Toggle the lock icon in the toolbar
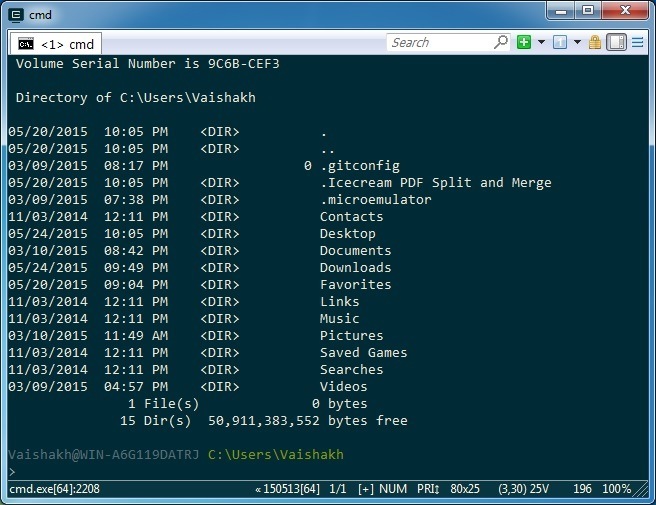The image size is (656, 505). click(595, 42)
